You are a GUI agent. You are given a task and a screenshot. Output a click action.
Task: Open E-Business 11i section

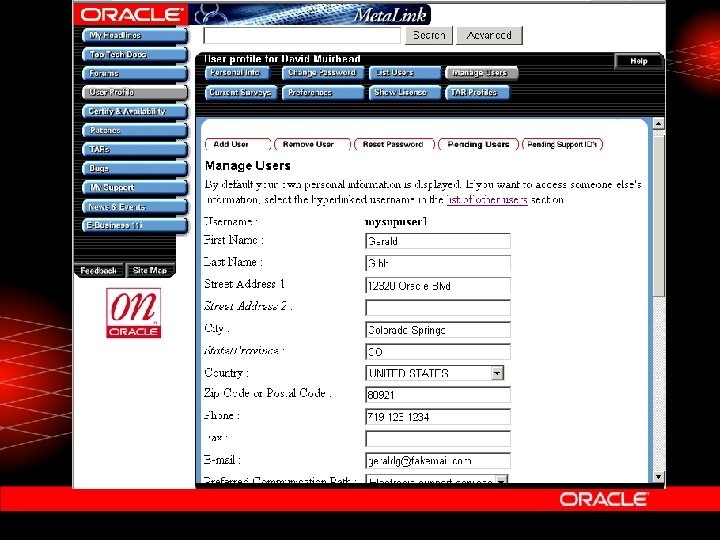tap(135, 225)
